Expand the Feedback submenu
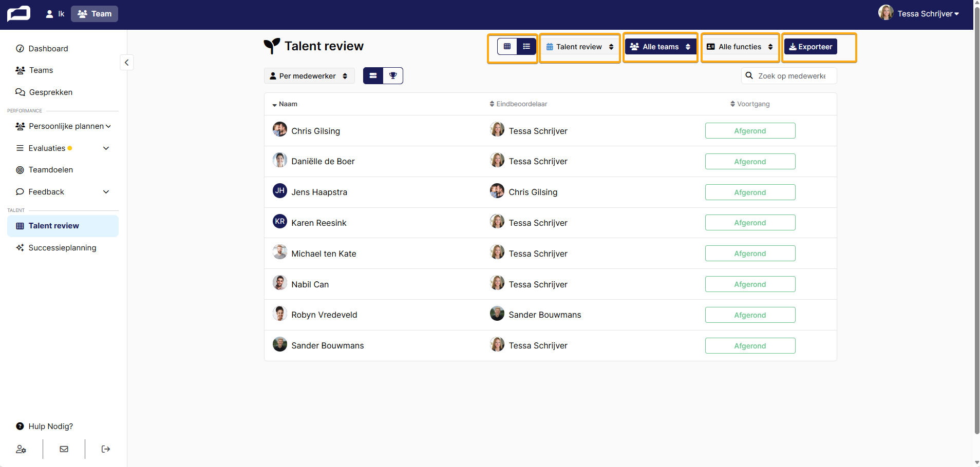This screenshot has height=467, width=980. coord(63,192)
